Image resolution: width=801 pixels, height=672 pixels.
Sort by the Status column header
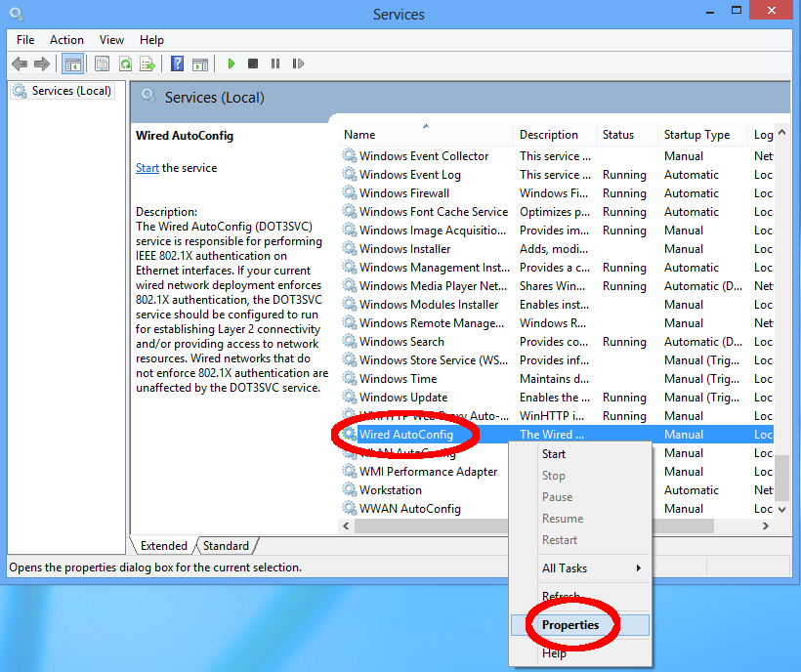point(627,134)
